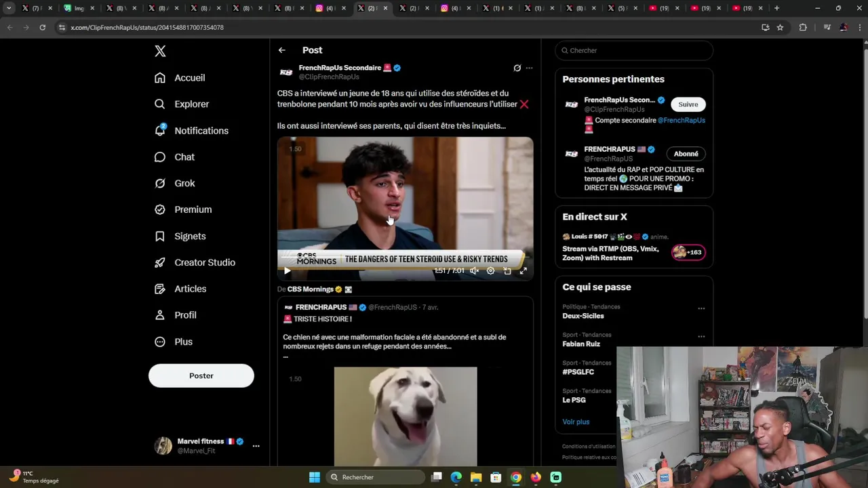Click the x.com address bar URL
This screenshot has height=488, width=868.
tap(147, 27)
